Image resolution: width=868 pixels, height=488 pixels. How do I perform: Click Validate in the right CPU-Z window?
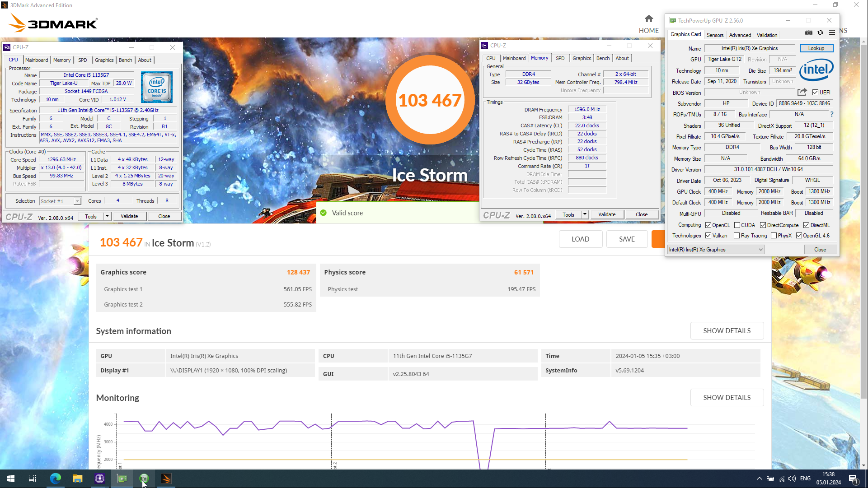coord(607,214)
